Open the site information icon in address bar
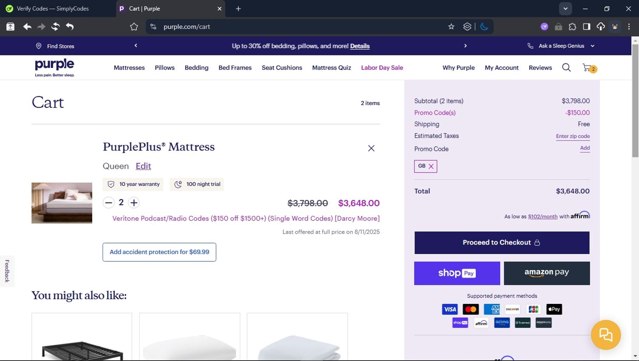The height and width of the screenshot is (361, 639). point(153,26)
